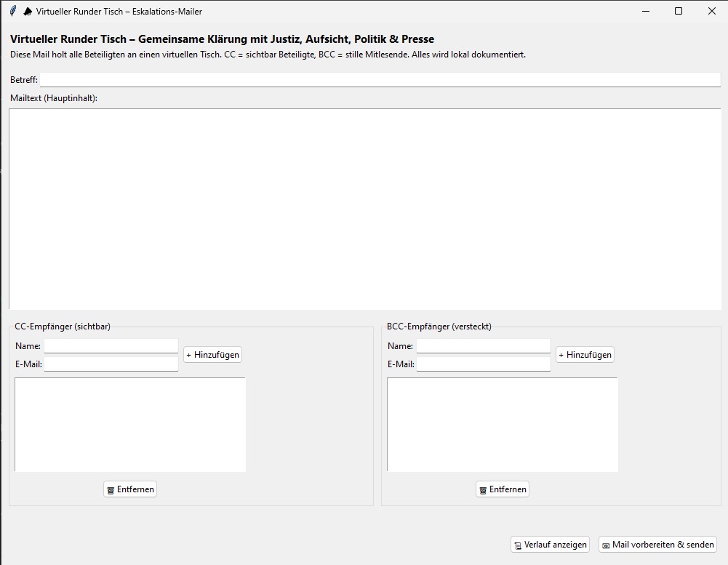Close the Eskalations-Mailer window

[711, 11]
